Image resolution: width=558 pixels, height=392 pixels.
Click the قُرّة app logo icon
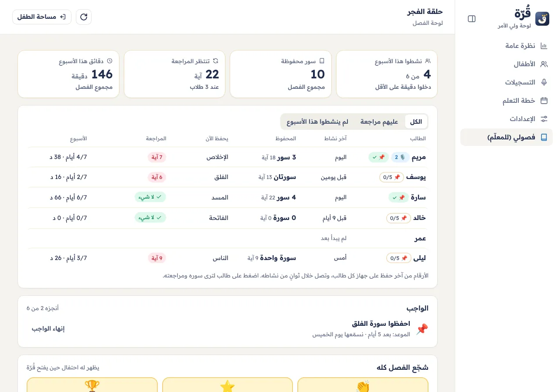pyautogui.click(x=542, y=19)
